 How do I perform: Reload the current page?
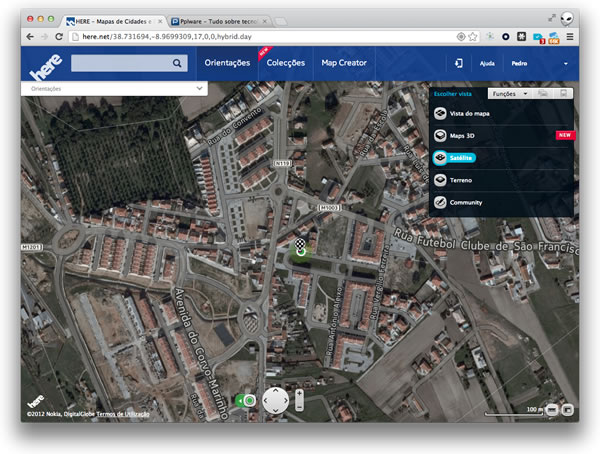click(59, 37)
